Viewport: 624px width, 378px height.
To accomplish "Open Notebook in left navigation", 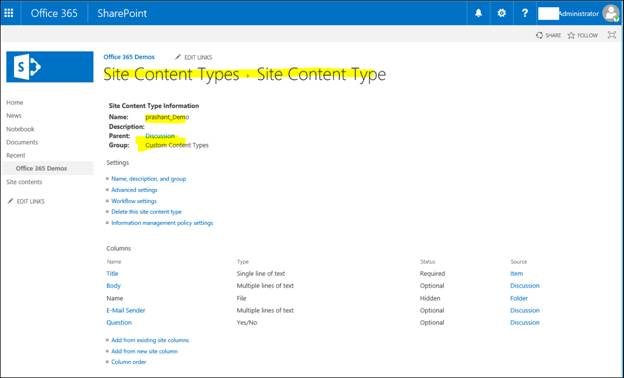I will (20, 129).
